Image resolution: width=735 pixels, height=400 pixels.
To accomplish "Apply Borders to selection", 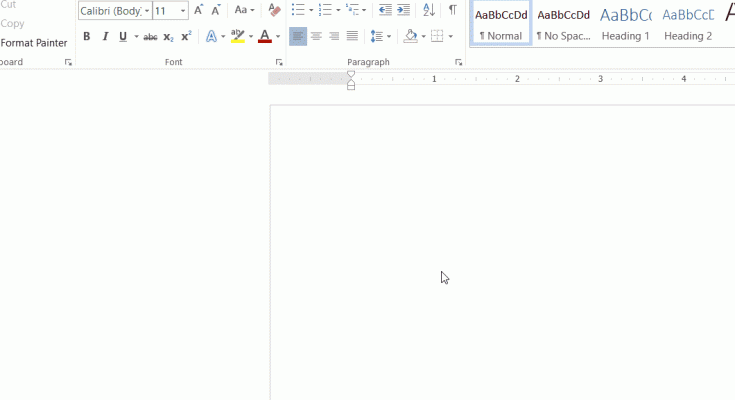I will pos(437,36).
